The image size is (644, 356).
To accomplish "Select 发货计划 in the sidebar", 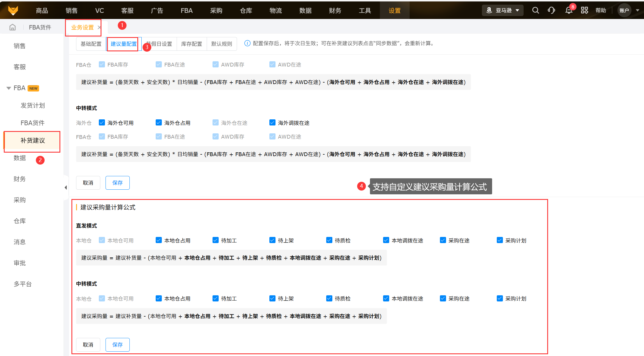I will (33, 105).
